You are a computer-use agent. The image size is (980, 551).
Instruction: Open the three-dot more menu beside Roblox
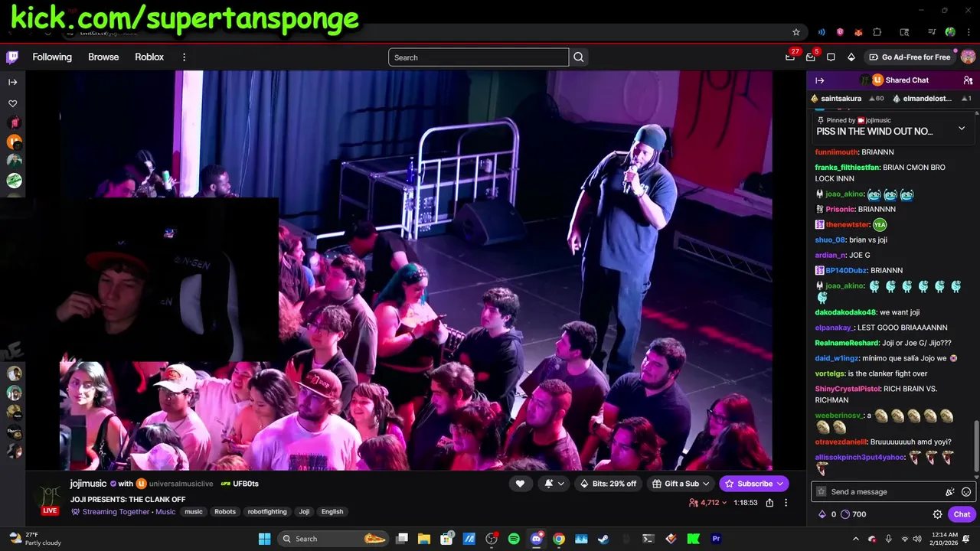(184, 57)
